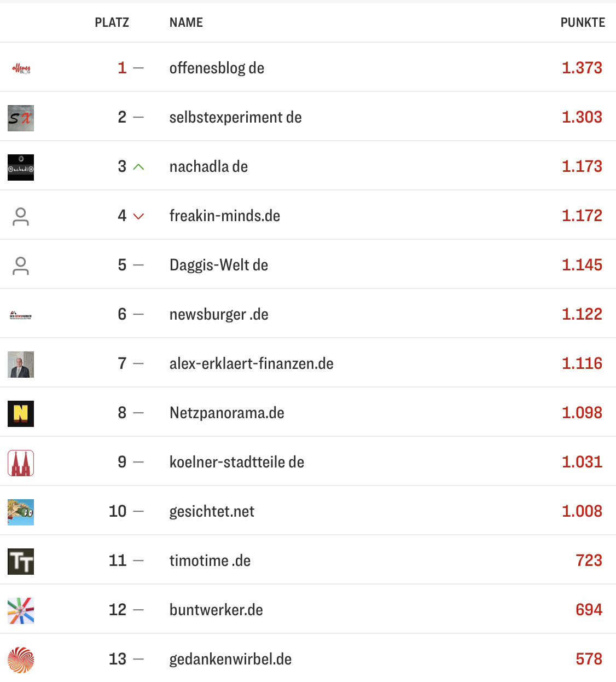The width and height of the screenshot is (616, 682).
Task: Open the Daggis-Welt de entry
Action: pos(219,265)
